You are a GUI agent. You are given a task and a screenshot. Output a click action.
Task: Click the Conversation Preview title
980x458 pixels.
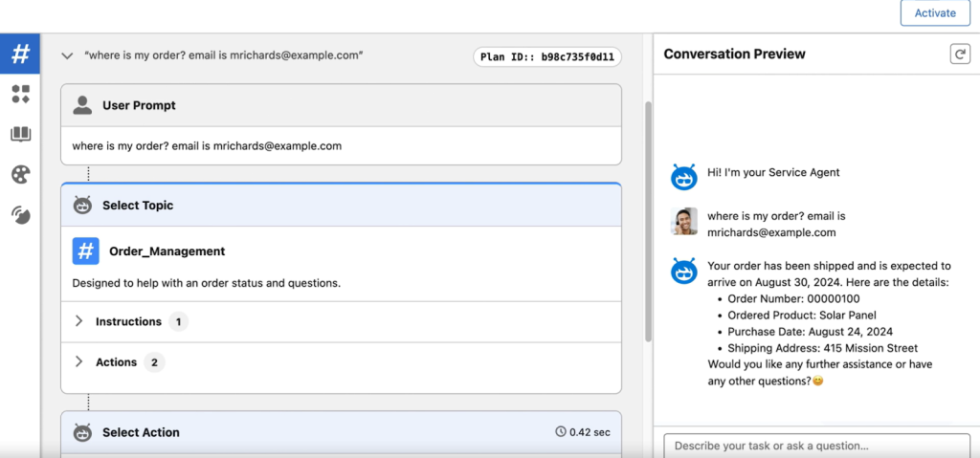click(x=734, y=54)
